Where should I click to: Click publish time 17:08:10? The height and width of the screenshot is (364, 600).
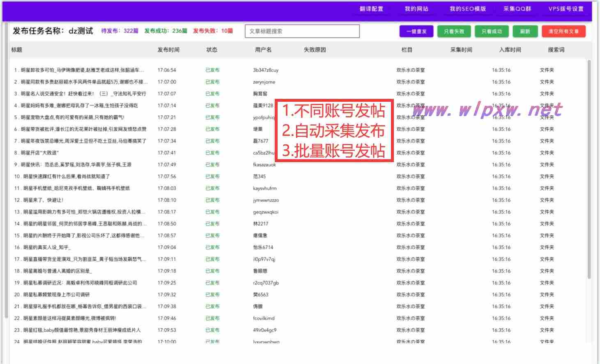pyautogui.click(x=167, y=200)
